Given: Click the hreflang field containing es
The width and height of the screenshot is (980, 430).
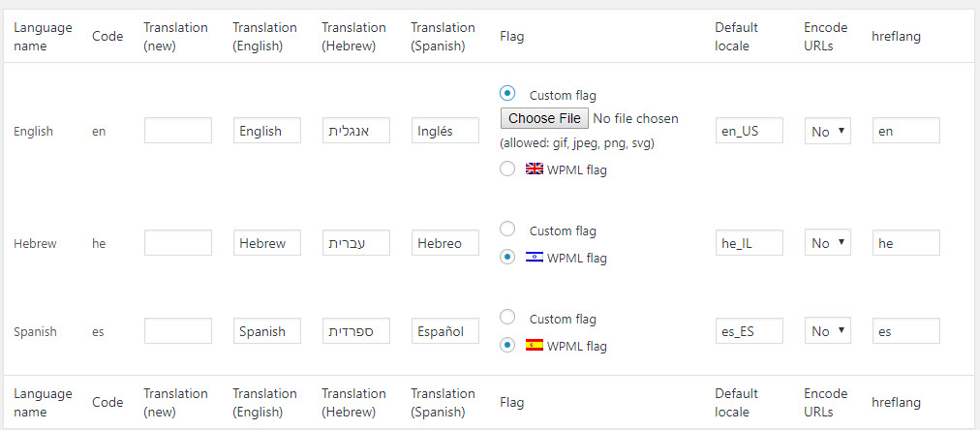Looking at the screenshot, I should pos(906,331).
